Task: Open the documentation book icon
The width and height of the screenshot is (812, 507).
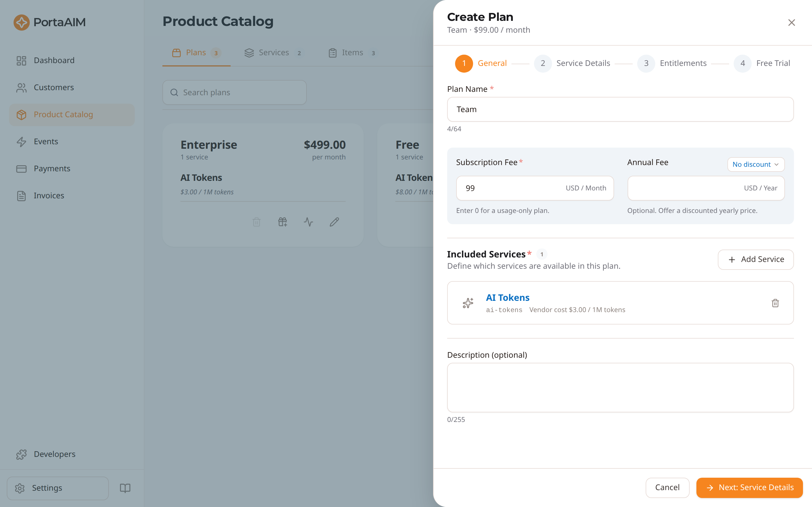Action: click(125, 488)
